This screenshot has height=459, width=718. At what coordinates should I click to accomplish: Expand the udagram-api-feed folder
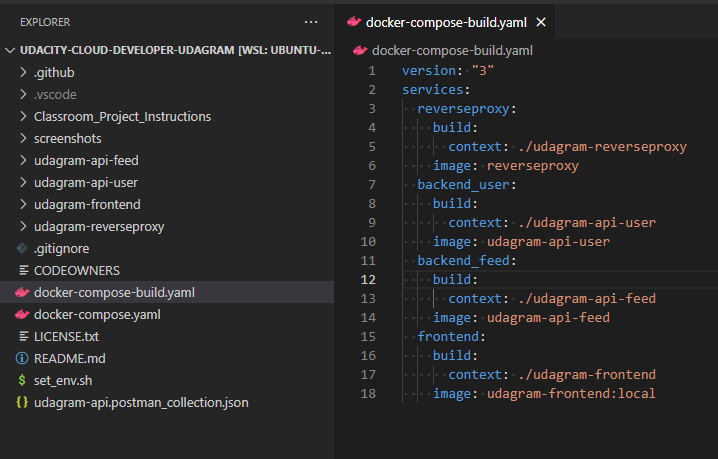pyautogui.click(x=23, y=160)
